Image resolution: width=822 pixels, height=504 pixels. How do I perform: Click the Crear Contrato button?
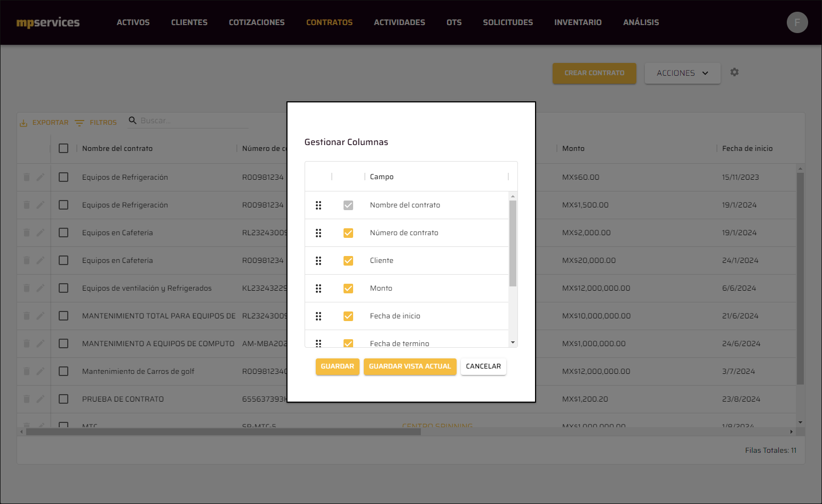pyautogui.click(x=594, y=73)
